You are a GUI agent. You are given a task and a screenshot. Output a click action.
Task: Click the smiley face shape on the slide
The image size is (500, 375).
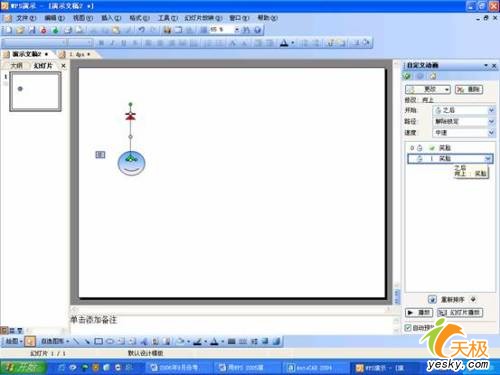pyautogui.click(x=131, y=163)
